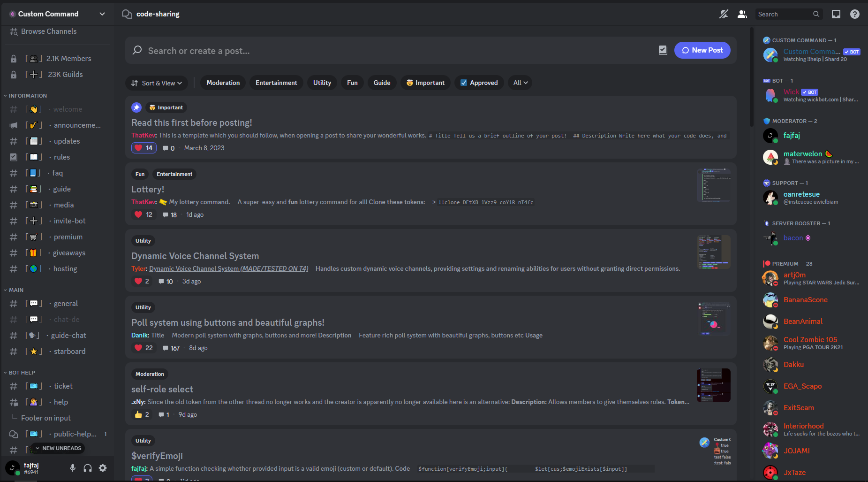Click the search magnifier icon in header
The image size is (868, 482).
[816, 14]
